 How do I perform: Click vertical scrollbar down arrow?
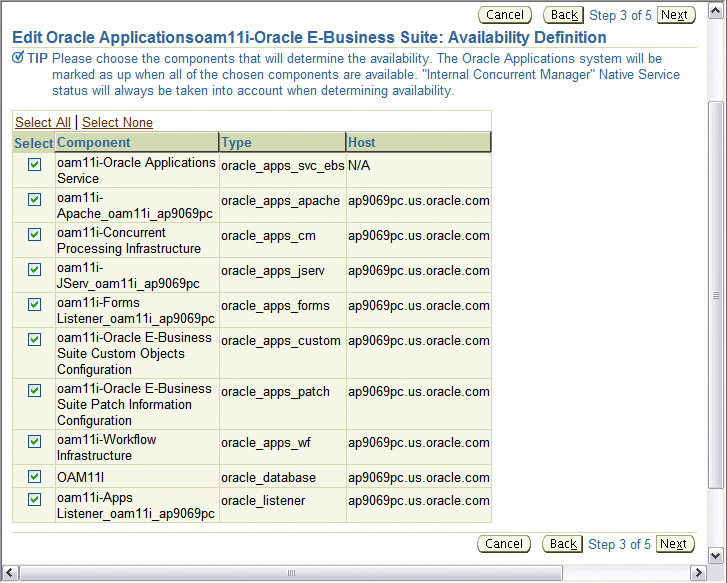point(715,555)
